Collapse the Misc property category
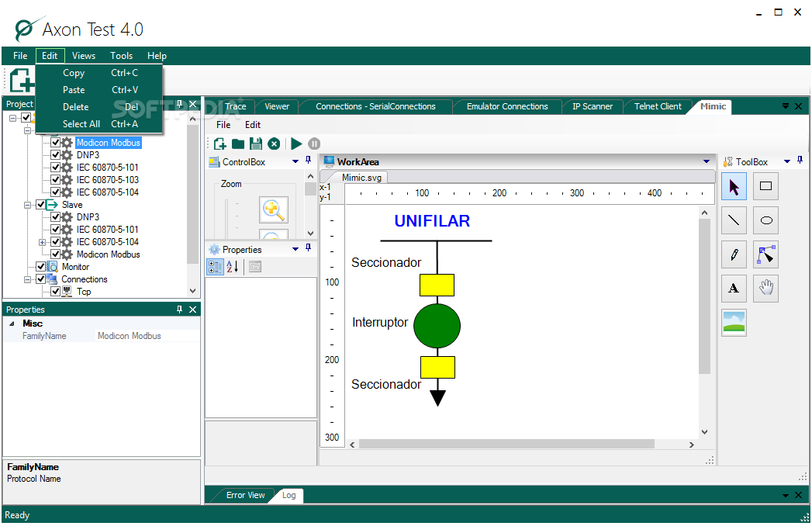Image resolution: width=812 pixels, height=526 pixels. (12, 324)
